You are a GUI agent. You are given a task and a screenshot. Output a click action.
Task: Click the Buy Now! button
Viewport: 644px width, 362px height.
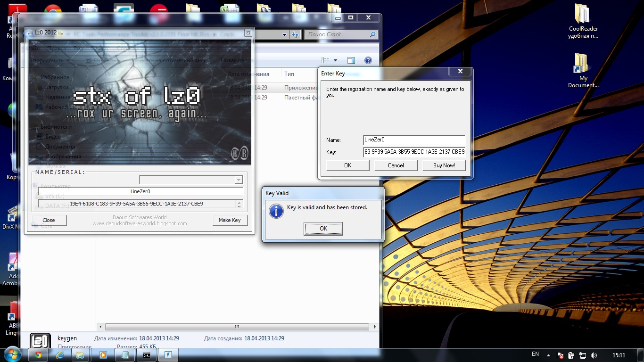[444, 165]
